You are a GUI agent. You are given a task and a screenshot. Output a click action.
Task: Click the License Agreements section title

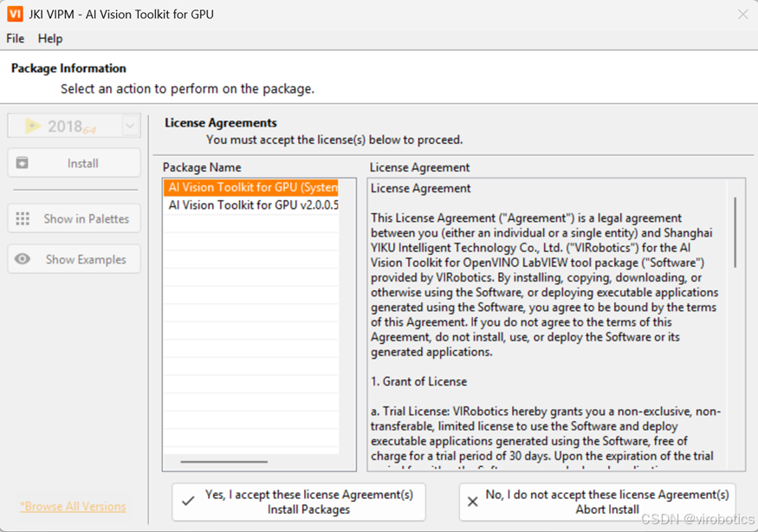click(x=221, y=123)
